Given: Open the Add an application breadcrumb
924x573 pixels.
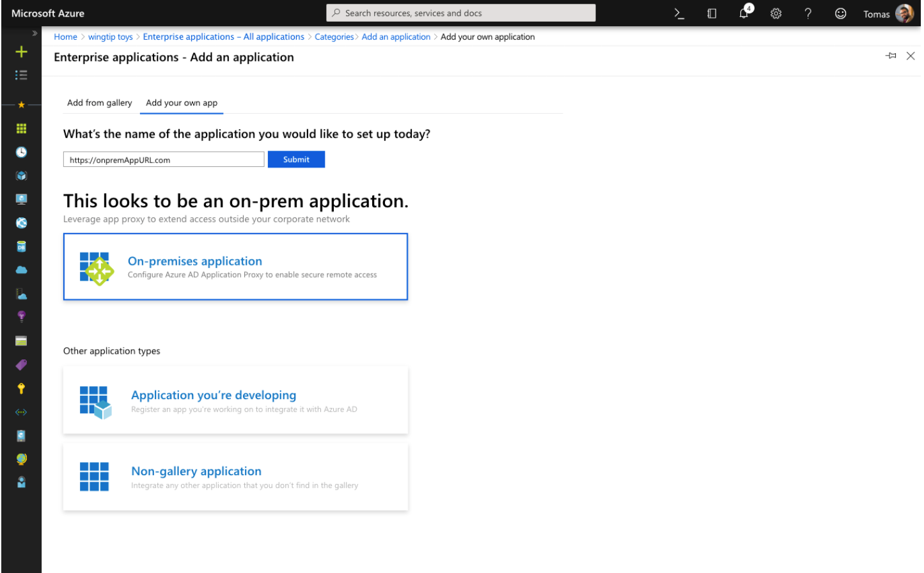Looking at the screenshot, I should pyautogui.click(x=396, y=37).
